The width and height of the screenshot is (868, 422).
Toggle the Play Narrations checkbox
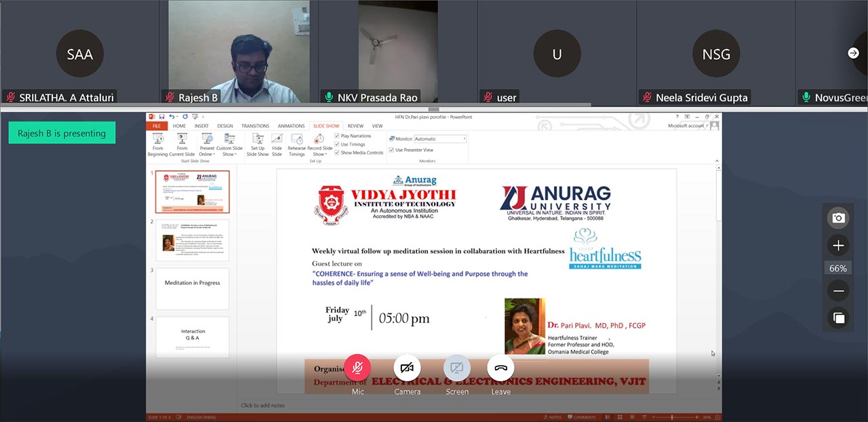click(337, 136)
